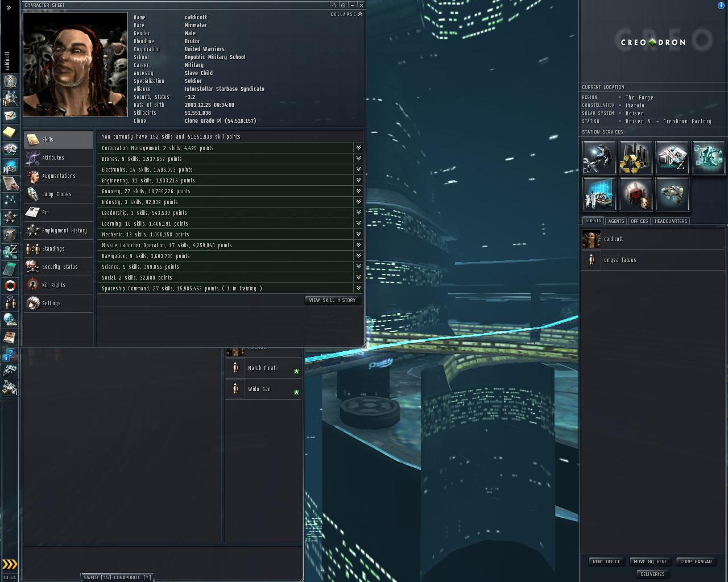Expand the Electronics skill group
Viewport: 728px width, 582px height.
point(358,169)
